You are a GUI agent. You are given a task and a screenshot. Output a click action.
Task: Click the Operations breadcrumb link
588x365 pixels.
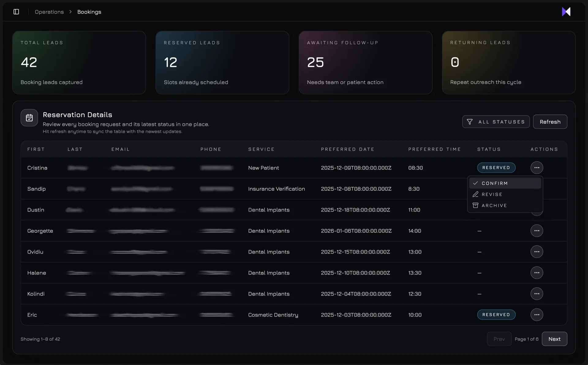[49, 12]
